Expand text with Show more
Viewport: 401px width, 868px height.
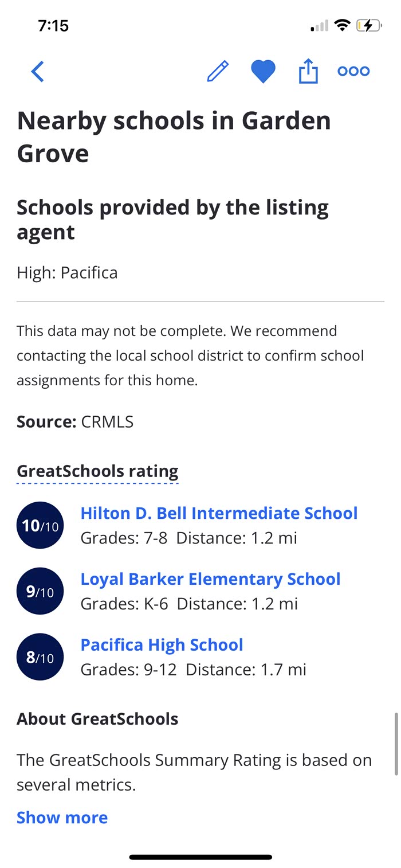tap(62, 818)
